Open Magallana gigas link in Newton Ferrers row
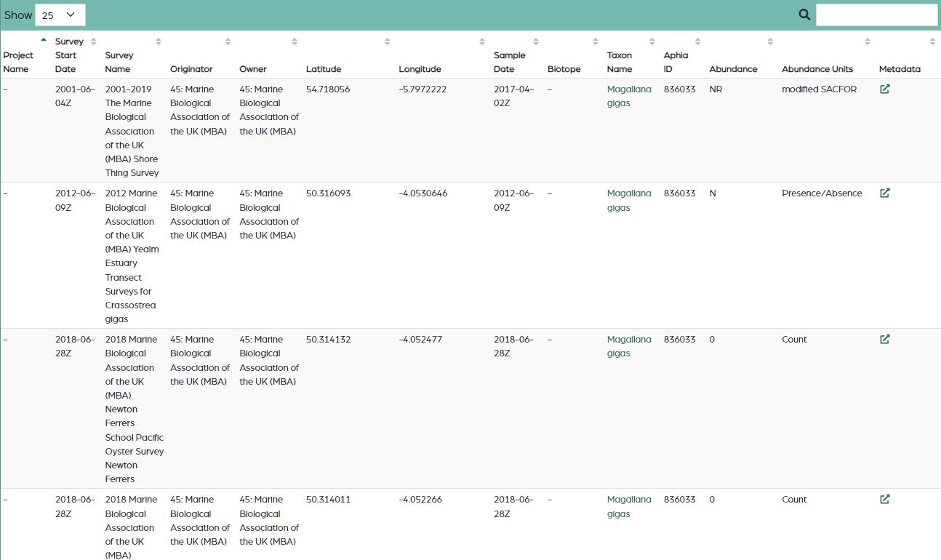The height and width of the screenshot is (560, 941). tap(629, 346)
